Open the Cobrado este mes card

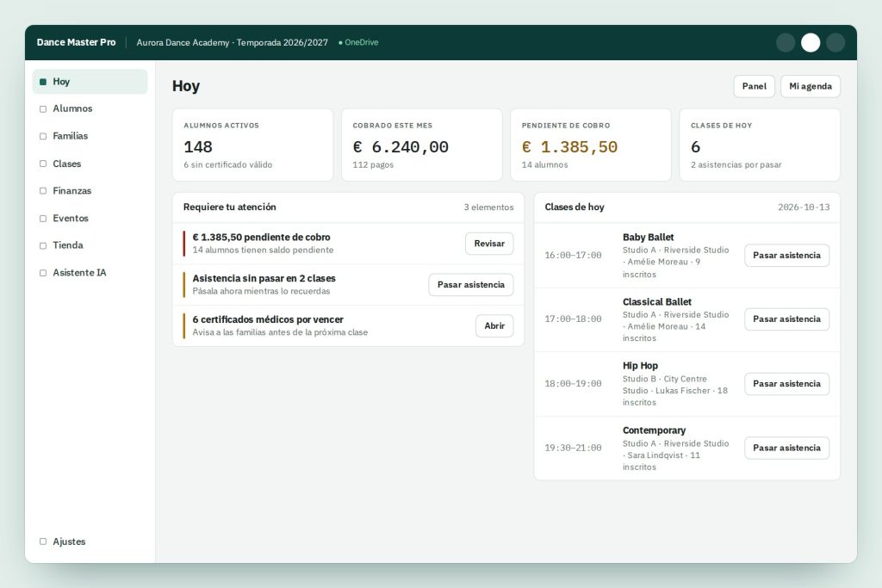[x=422, y=145]
